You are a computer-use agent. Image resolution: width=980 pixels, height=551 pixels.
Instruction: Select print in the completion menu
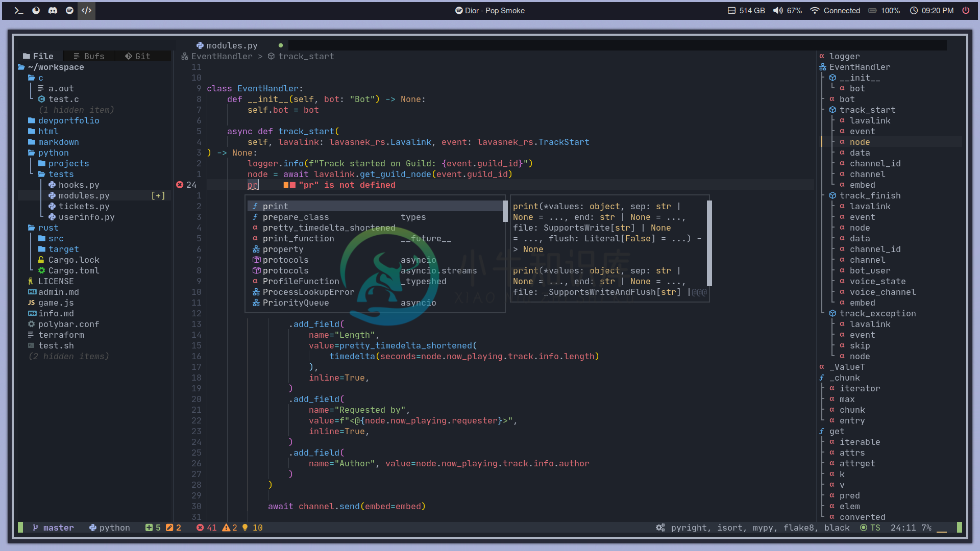click(x=375, y=206)
